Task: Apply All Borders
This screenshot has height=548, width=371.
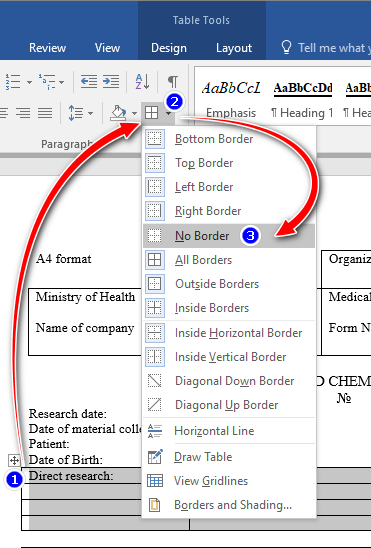Action: (229, 260)
